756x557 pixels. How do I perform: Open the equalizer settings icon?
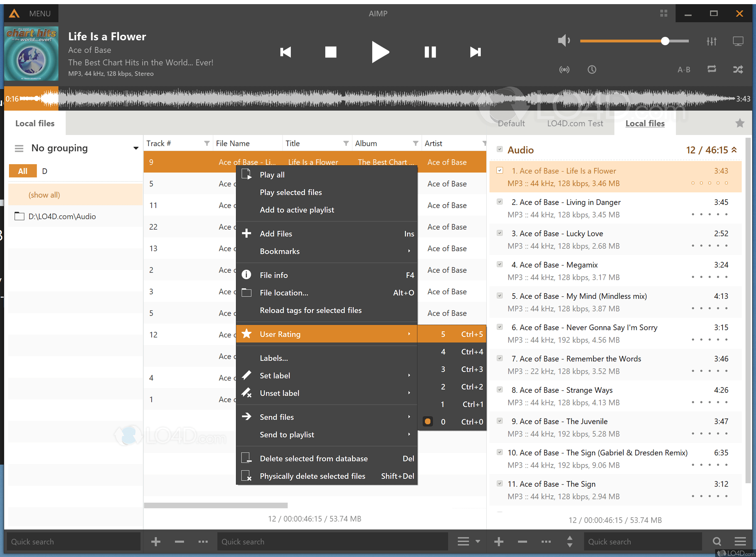coord(711,41)
